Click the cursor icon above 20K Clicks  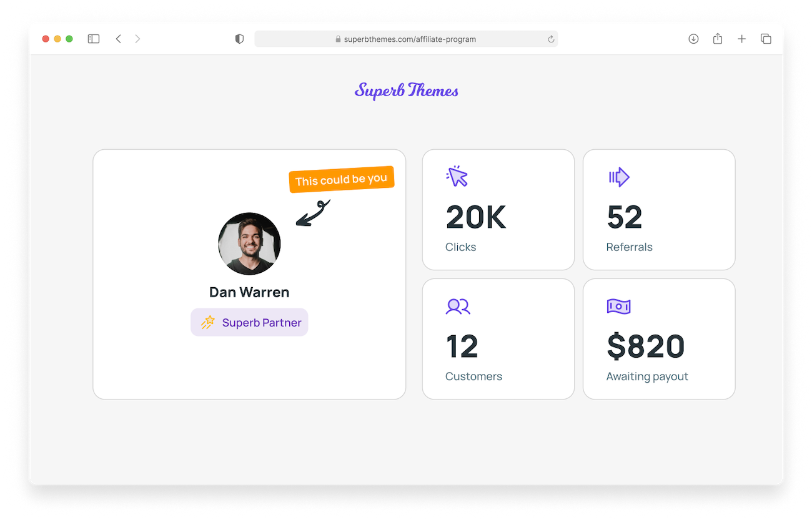coord(457,176)
